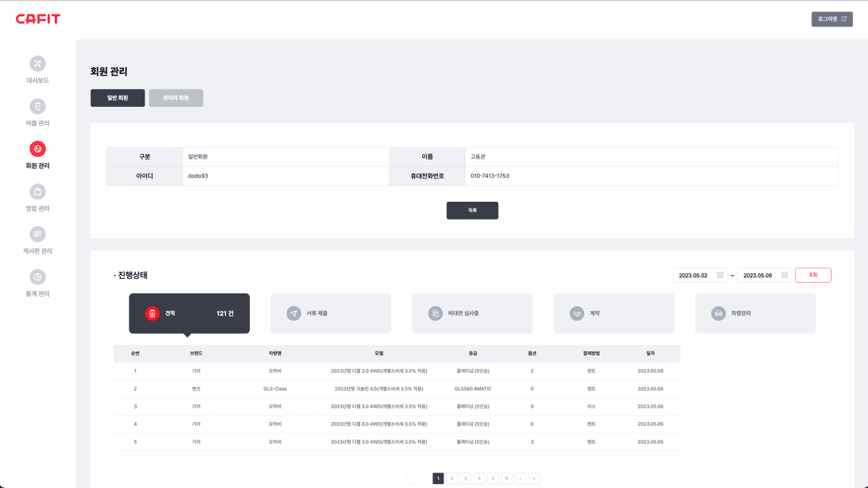Click the 견적 status card icon
The image size is (868, 488).
point(154,314)
